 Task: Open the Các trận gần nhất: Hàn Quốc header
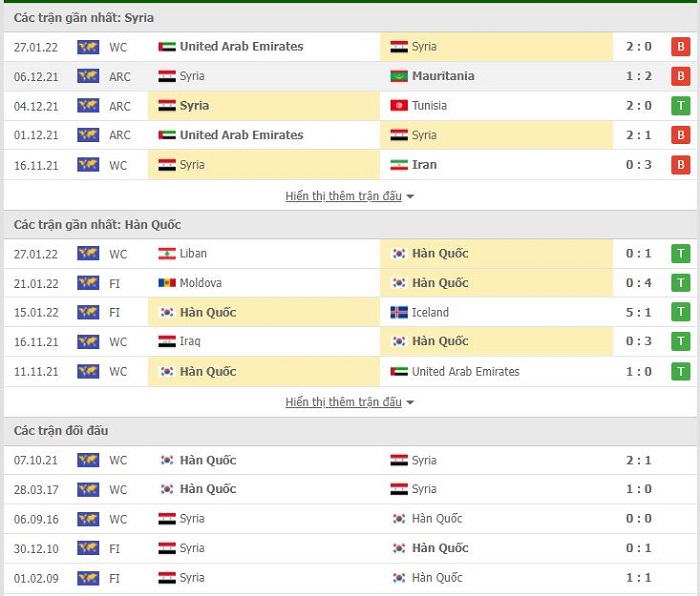(x=97, y=225)
